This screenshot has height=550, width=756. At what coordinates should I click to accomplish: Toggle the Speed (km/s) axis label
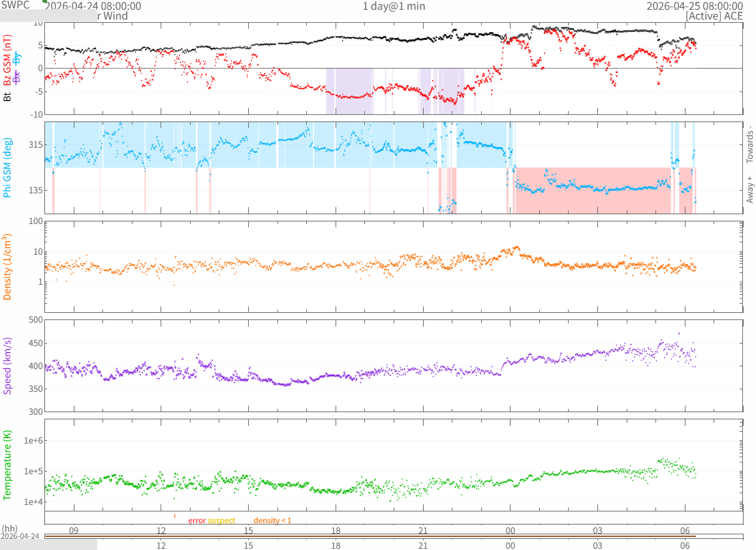click(7, 366)
